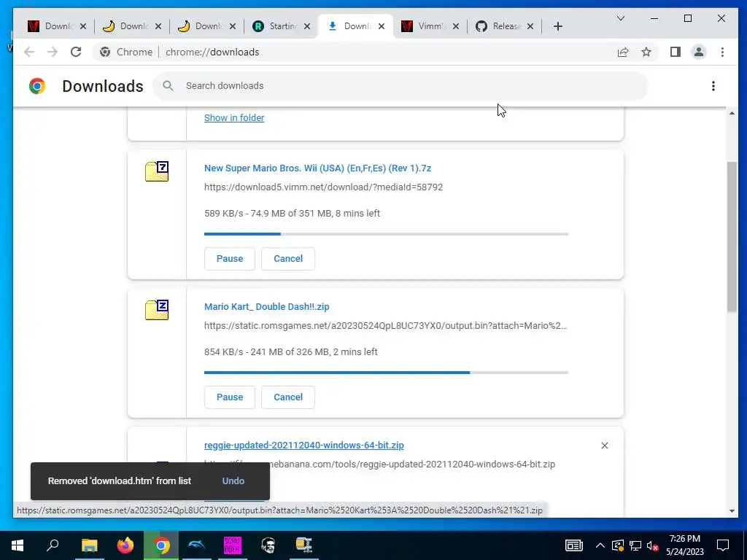
Task: Open the tab search dropdown
Action: [x=620, y=18]
